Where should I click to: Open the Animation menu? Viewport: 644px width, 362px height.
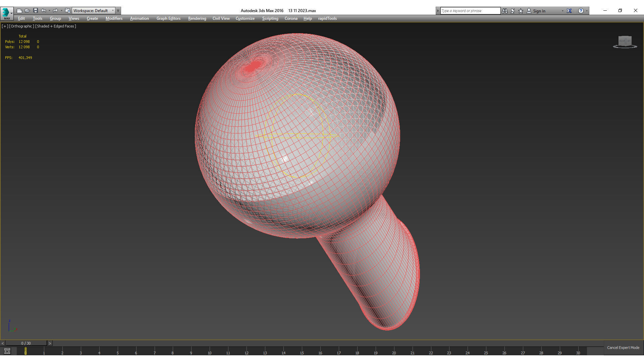tap(140, 18)
